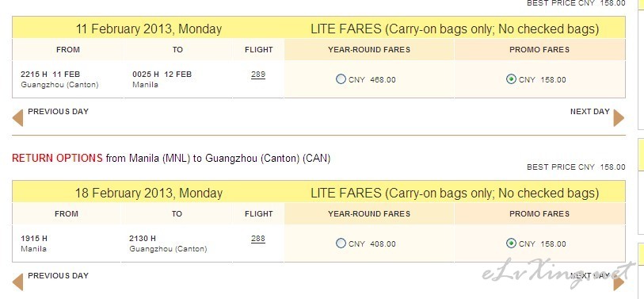The height and width of the screenshot is (299, 644).
Task: Click the PREVIOUS DAY text under the Guangzhou to Manila flight
Action: pyautogui.click(x=59, y=112)
